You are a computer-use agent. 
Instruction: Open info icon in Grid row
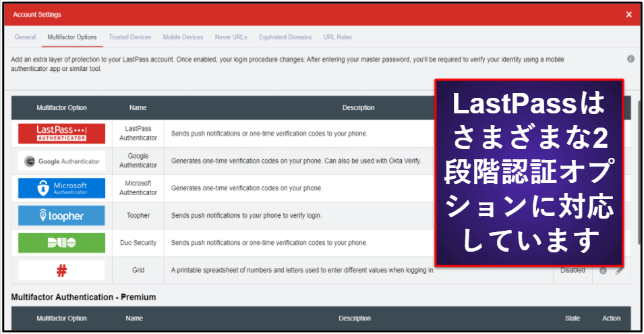(603, 271)
